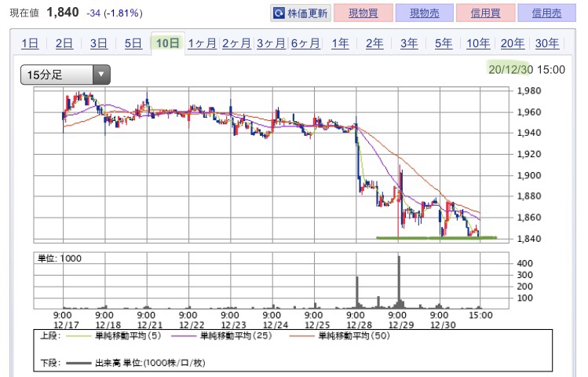Switch chart to 6ヶ月 period
This screenshot has width=588, height=377.
click(305, 43)
